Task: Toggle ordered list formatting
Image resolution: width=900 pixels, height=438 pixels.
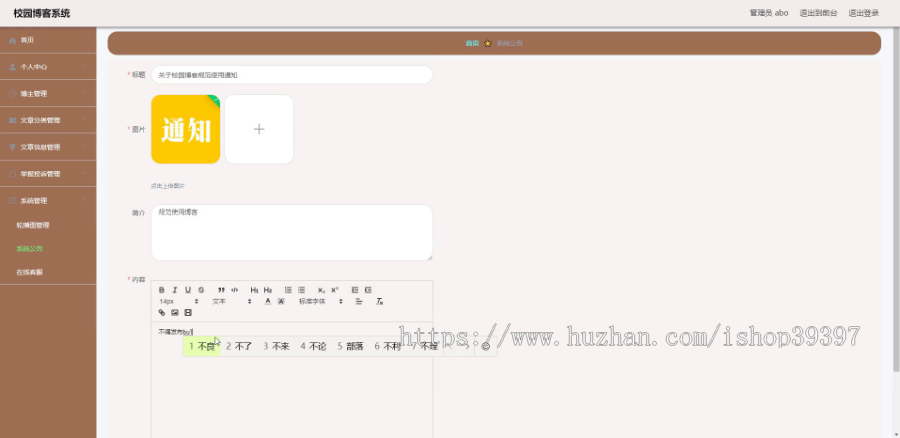Action: click(289, 290)
